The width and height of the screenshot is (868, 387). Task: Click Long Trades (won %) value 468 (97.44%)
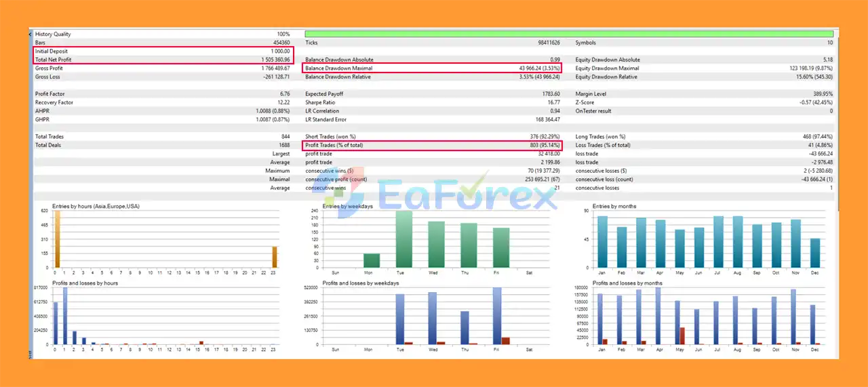pyautogui.click(x=818, y=136)
